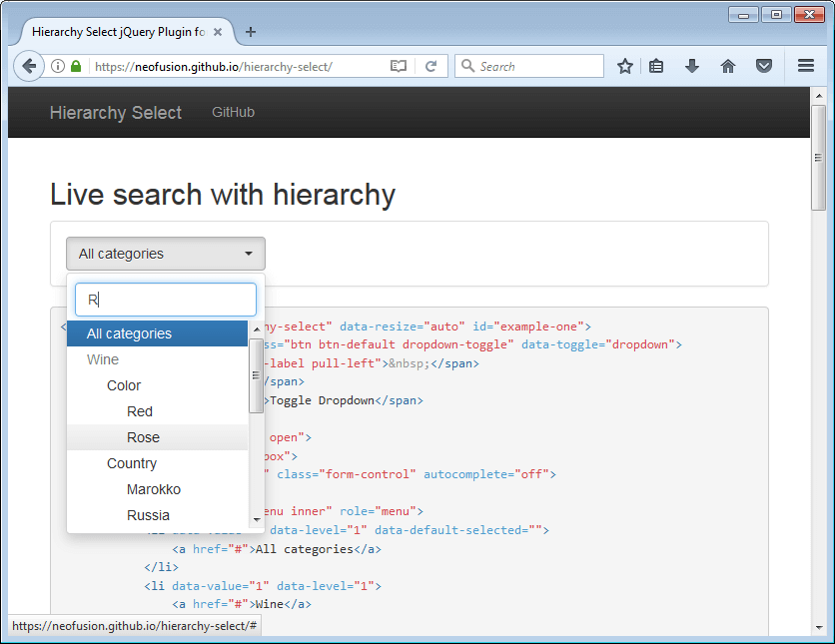Viewport: 835px width, 644px height.
Task: Click the browser back arrow button
Action: [29, 66]
